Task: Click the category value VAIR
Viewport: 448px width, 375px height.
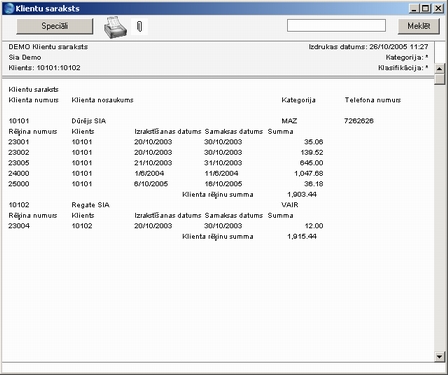Action: pyautogui.click(x=290, y=205)
